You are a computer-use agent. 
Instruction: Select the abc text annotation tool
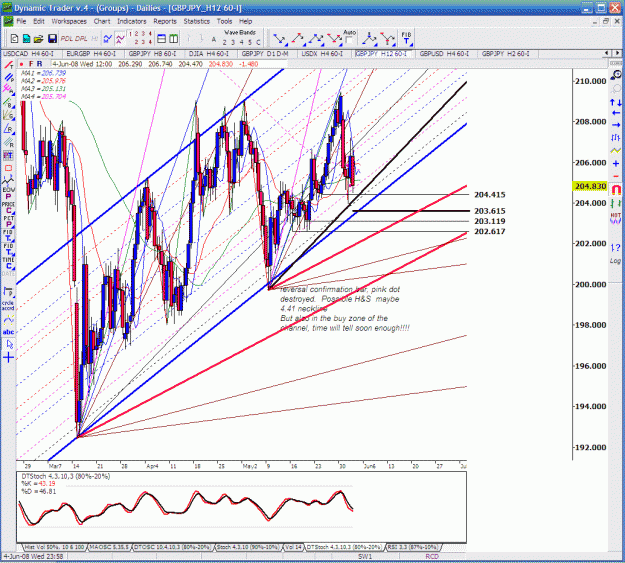pos(8,332)
